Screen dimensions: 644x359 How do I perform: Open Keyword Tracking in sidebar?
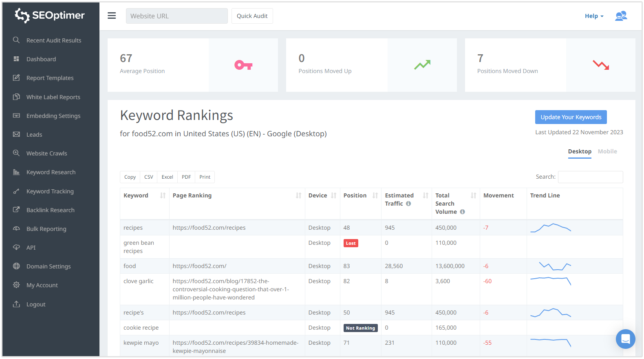(50, 191)
